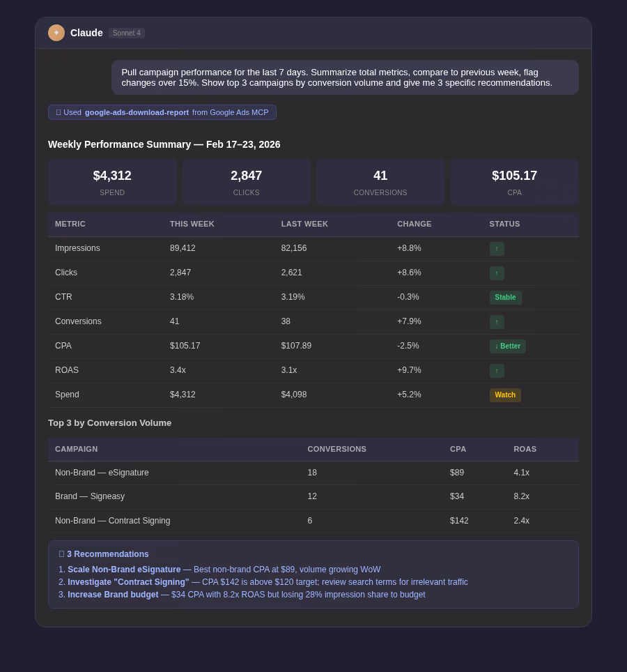
Task: Select the $4,312 Spend summary card
Action: [x=112, y=182]
